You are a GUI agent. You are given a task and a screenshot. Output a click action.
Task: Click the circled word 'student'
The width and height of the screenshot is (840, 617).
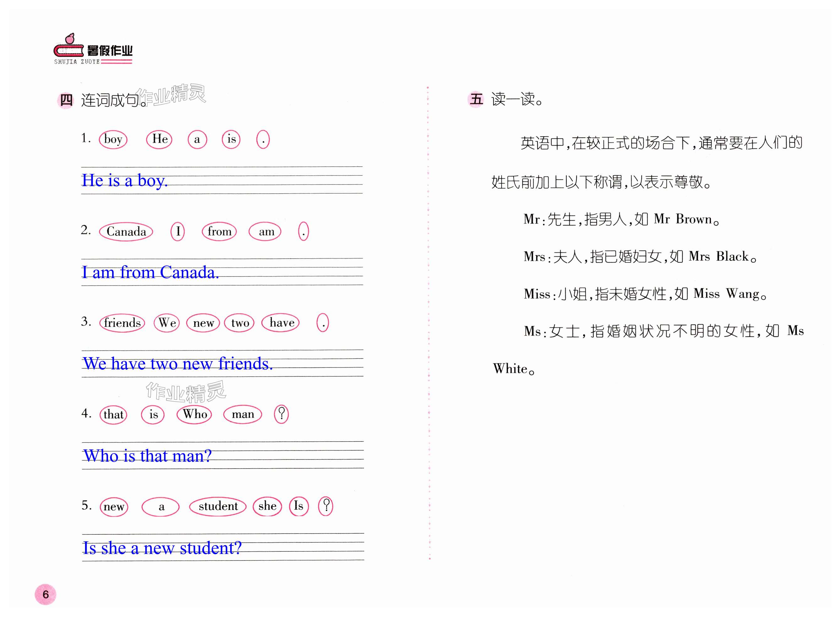[218, 506]
